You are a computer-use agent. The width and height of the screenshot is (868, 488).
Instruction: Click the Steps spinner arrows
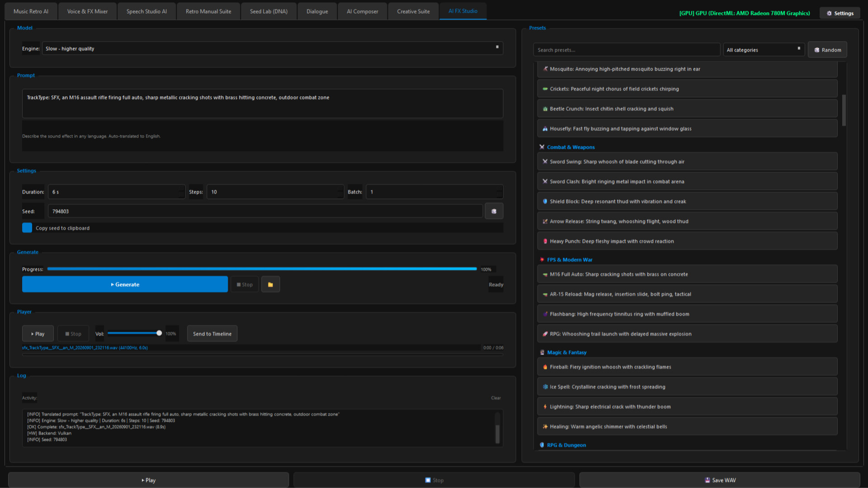[x=340, y=192]
